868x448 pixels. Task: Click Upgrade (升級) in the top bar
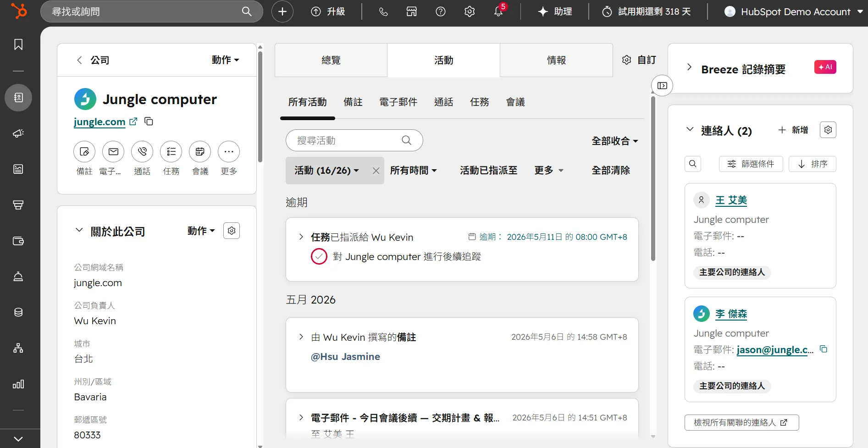[x=328, y=11]
